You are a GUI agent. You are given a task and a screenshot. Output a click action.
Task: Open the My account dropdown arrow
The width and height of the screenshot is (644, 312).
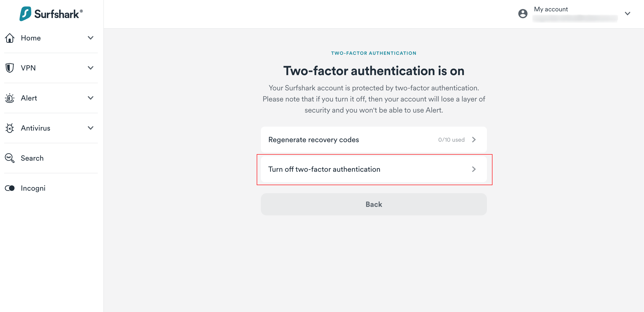627,14
